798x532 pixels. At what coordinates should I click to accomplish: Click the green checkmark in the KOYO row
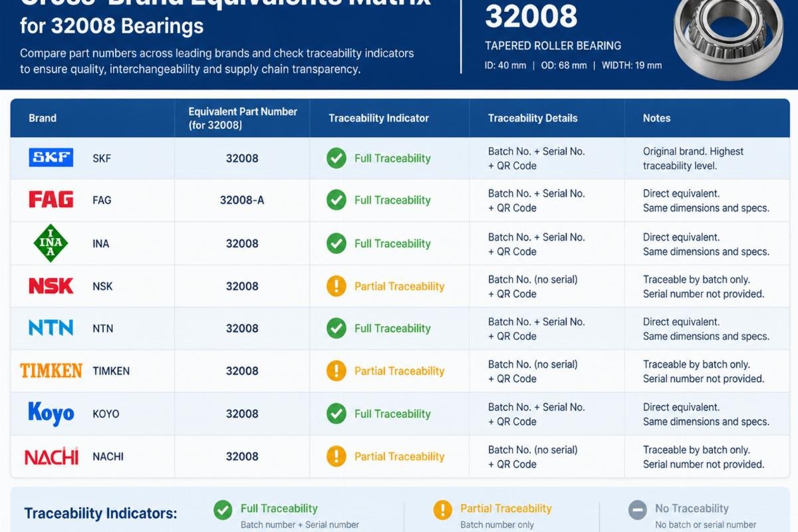(336, 414)
